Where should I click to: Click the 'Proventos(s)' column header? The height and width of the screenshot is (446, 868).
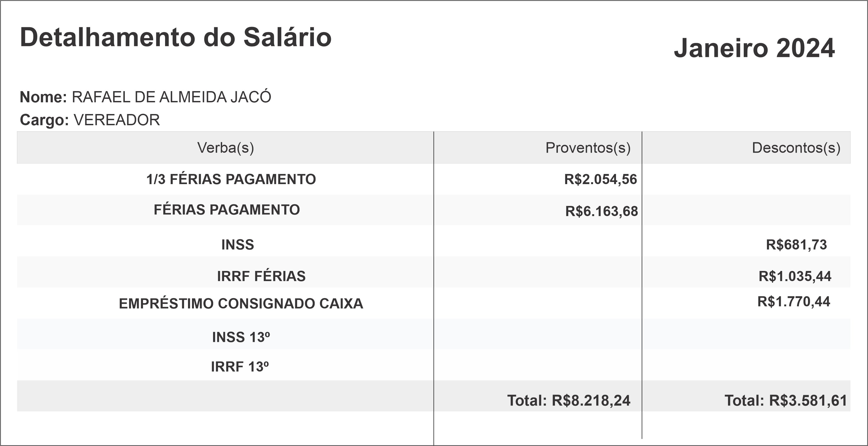point(588,148)
